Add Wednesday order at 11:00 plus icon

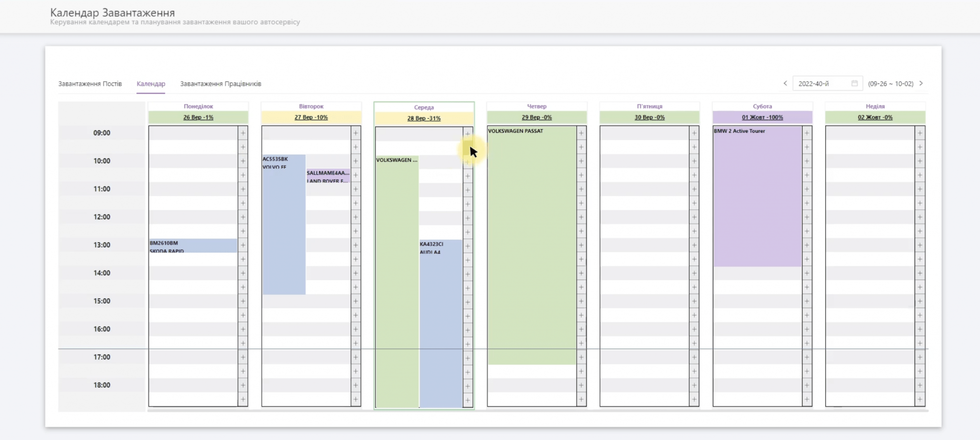(x=468, y=190)
